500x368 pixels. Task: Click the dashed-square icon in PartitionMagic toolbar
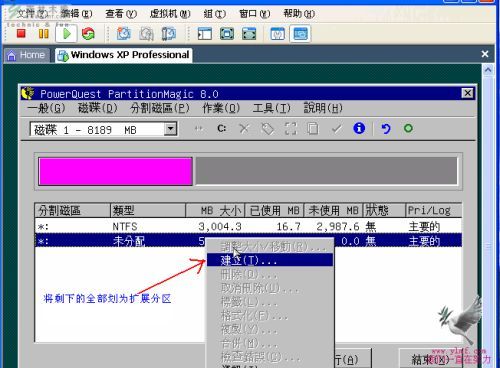290,129
